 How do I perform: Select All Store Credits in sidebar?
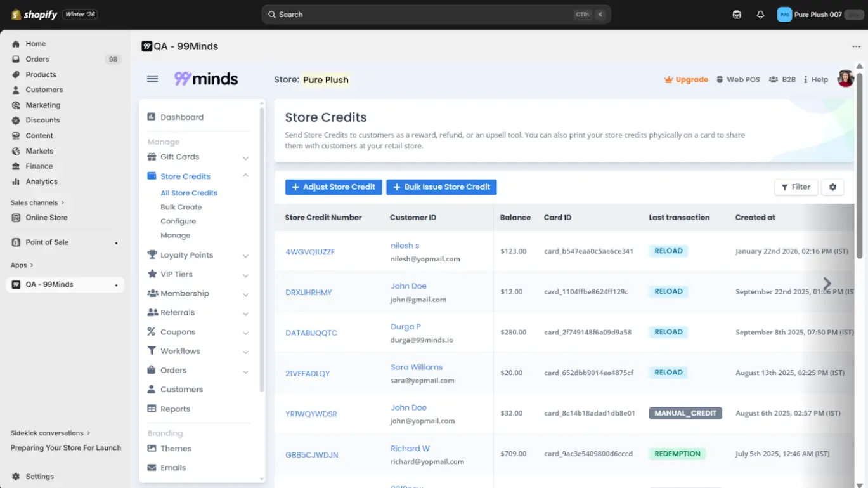pos(189,192)
